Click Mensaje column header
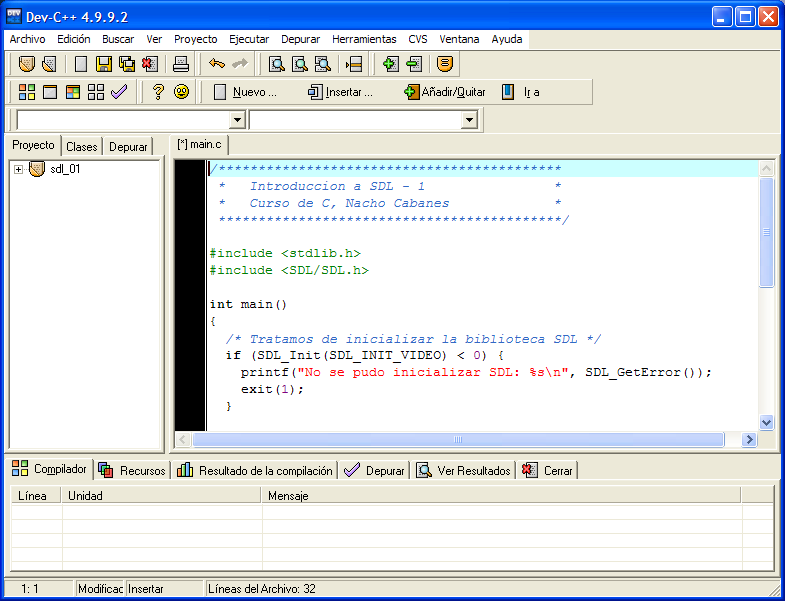 pos(501,496)
